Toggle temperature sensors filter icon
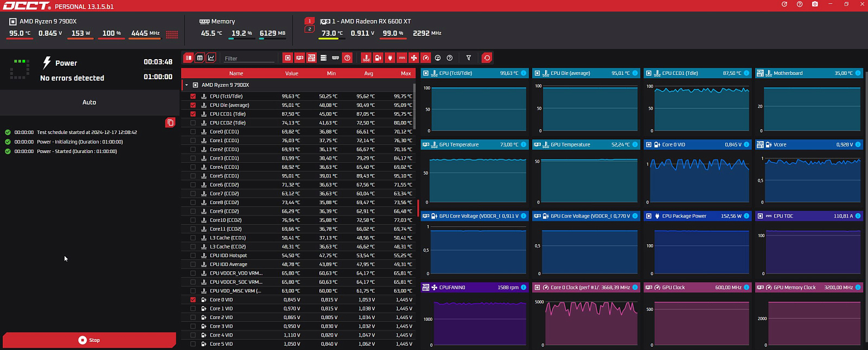Image resolution: width=868 pixels, height=350 pixels. coord(366,58)
